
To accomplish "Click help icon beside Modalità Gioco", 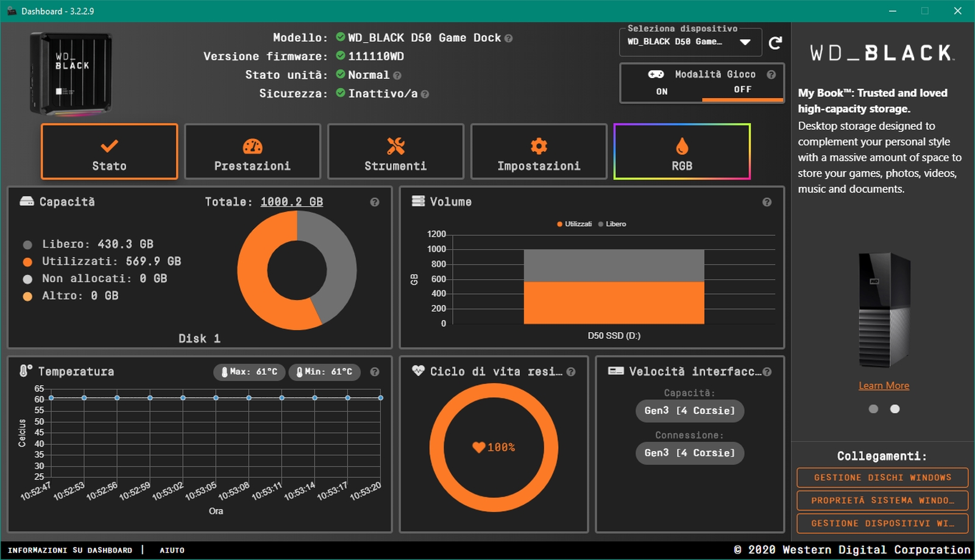I will pyautogui.click(x=771, y=74).
